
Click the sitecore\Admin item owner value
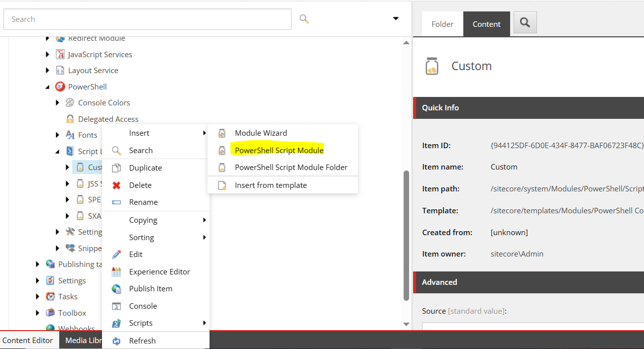pyautogui.click(x=517, y=254)
